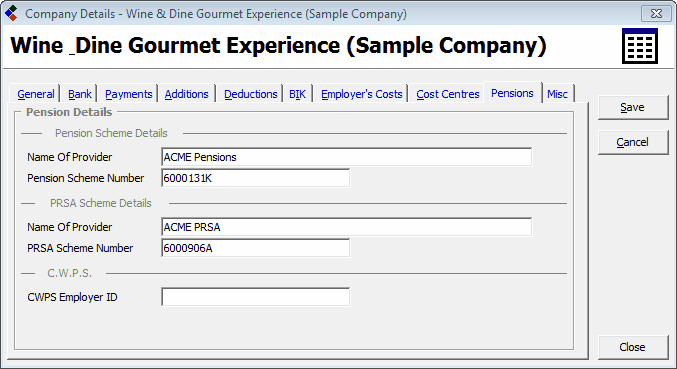
Task: Open the BIK tab
Action: (297, 94)
